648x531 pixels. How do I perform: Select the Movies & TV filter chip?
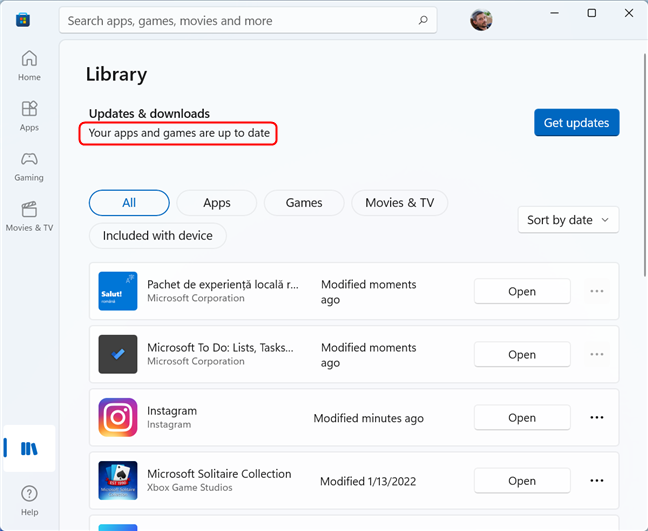click(400, 203)
